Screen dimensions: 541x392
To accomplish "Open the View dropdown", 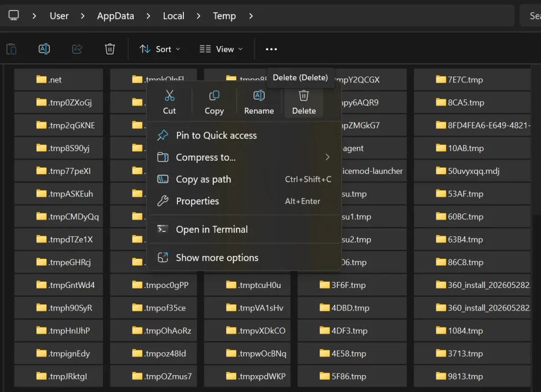I will point(221,49).
